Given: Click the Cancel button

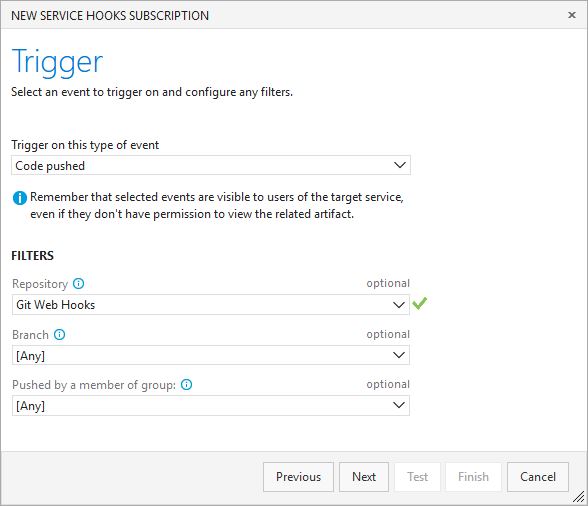Looking at the screenshot, I should coord(538,477).
